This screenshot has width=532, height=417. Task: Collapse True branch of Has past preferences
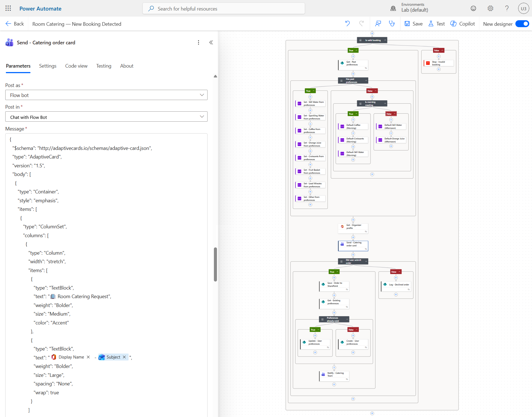coord(314,91)
